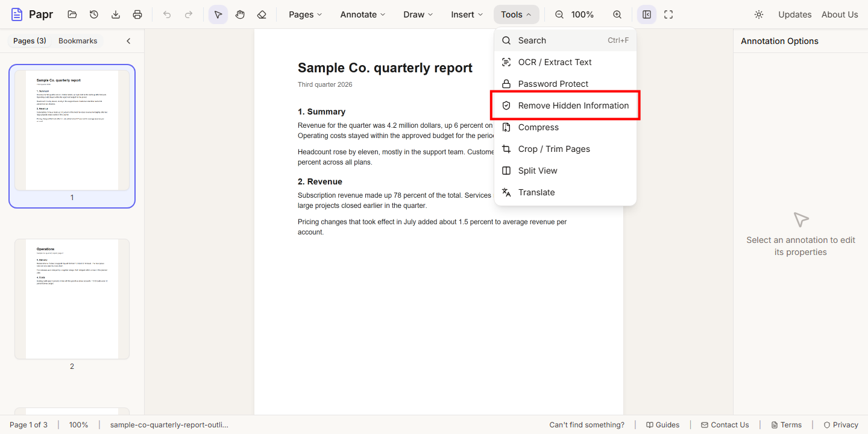Click the 2. Revenue heading
The width and height of the screenshot is (868, 434).
[320, 181]
